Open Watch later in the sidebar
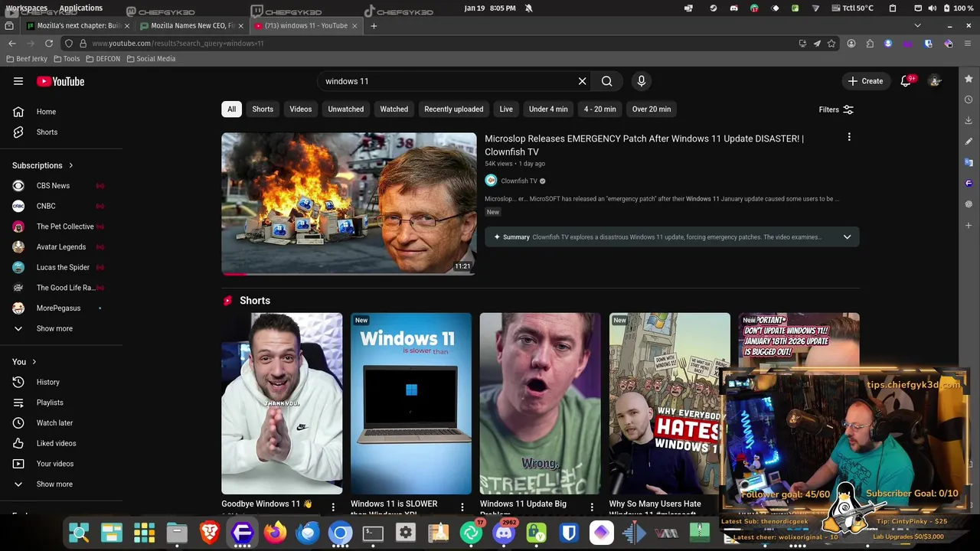This screenshot has height=551, width=980. [54, 422]
